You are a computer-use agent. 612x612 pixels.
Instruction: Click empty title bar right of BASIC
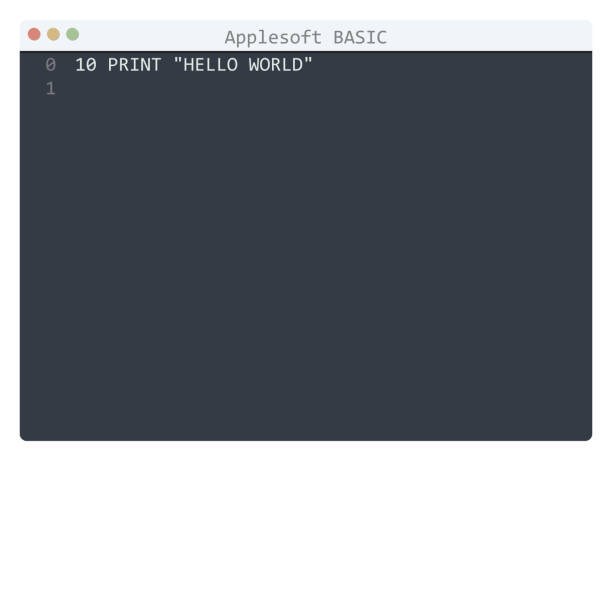(489, 36)
